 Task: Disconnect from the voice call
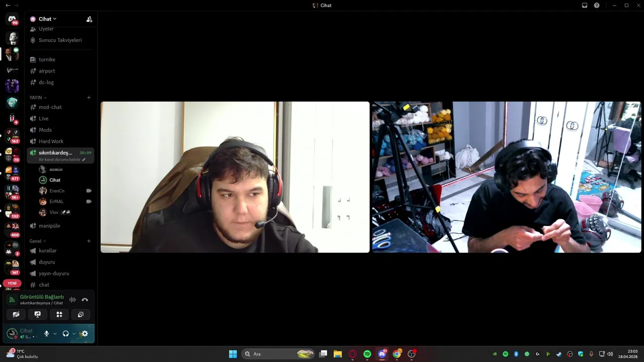click(85, 300)
